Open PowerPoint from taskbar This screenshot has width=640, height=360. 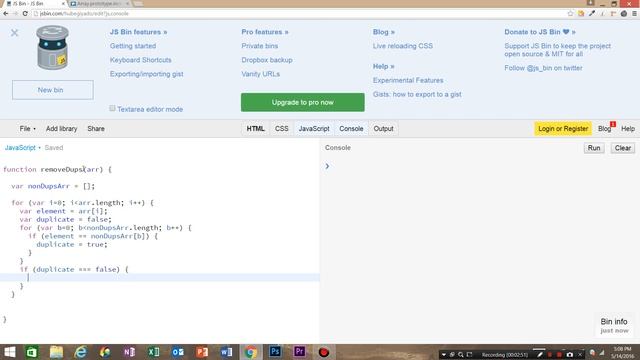202,352
